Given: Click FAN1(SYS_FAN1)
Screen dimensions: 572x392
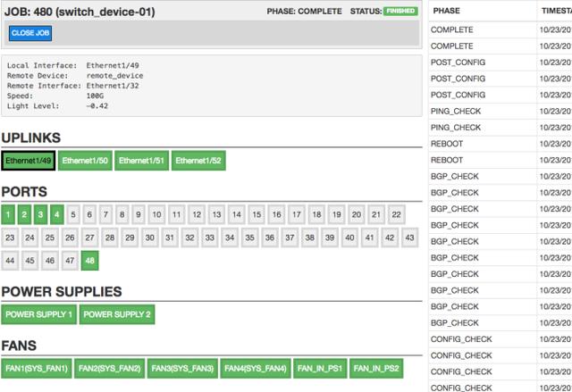Looking at the screenshot, I should click(37, 368).
